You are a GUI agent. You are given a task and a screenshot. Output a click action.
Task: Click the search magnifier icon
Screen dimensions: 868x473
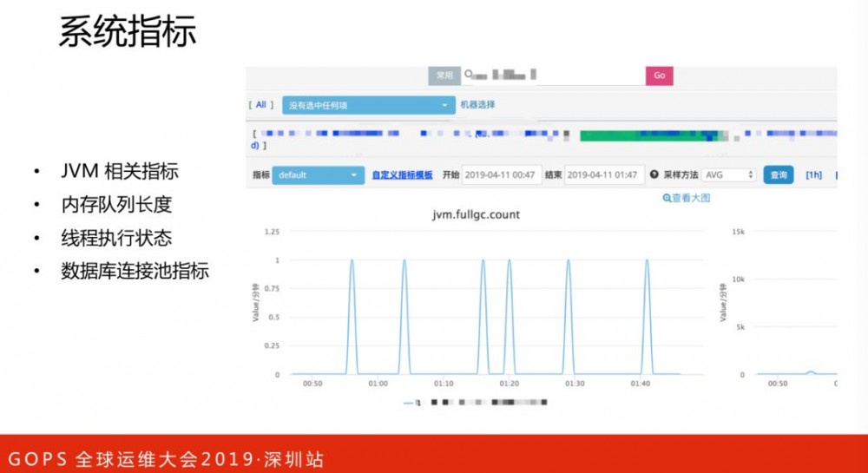point(469,74)
